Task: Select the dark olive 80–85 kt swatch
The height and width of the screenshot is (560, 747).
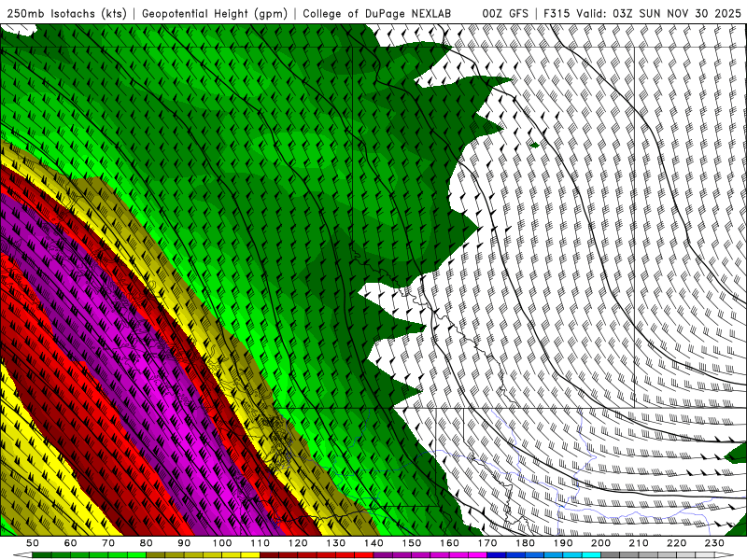Action: click(155, 554)
